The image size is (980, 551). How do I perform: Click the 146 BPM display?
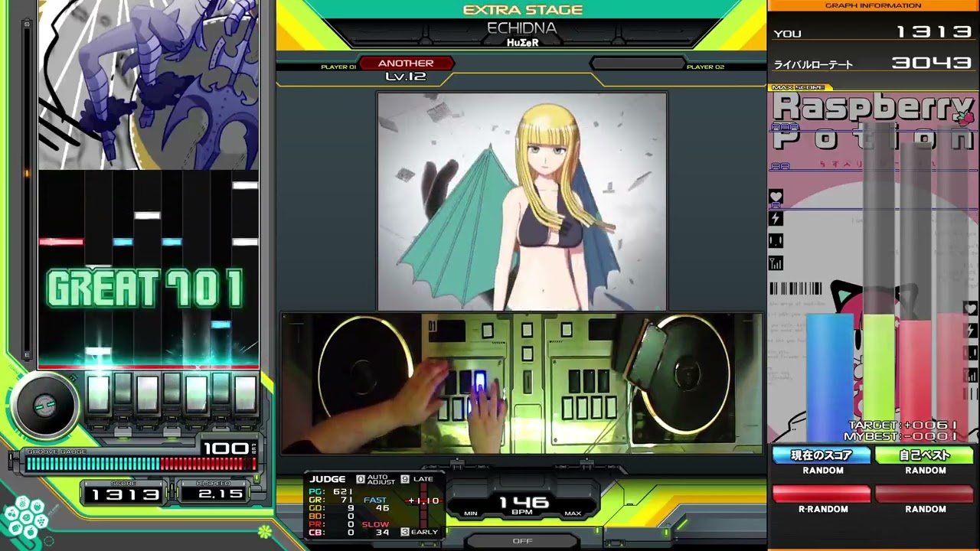[x=522, y=504]
